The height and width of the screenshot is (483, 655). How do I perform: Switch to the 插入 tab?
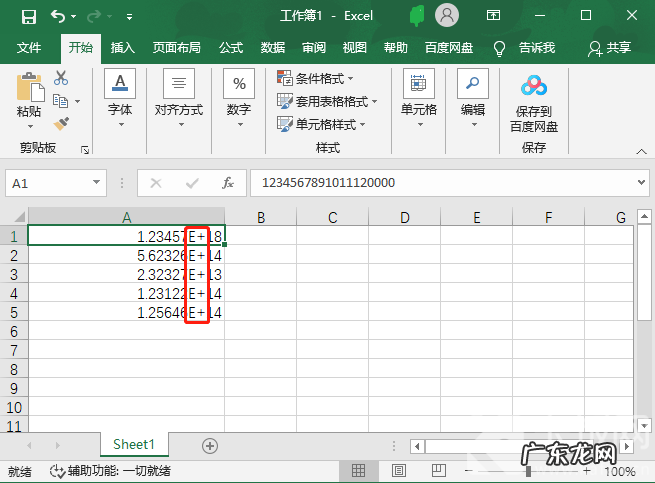pos(122,48)
